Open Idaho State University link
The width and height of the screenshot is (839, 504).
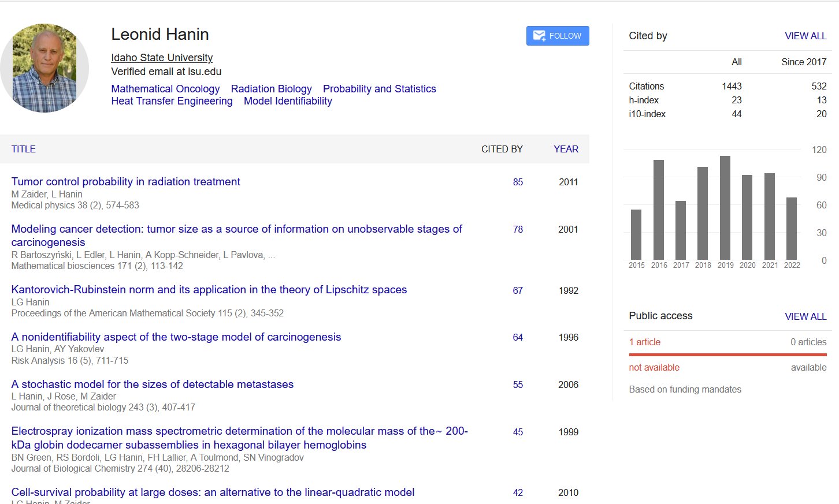(162, 58)
